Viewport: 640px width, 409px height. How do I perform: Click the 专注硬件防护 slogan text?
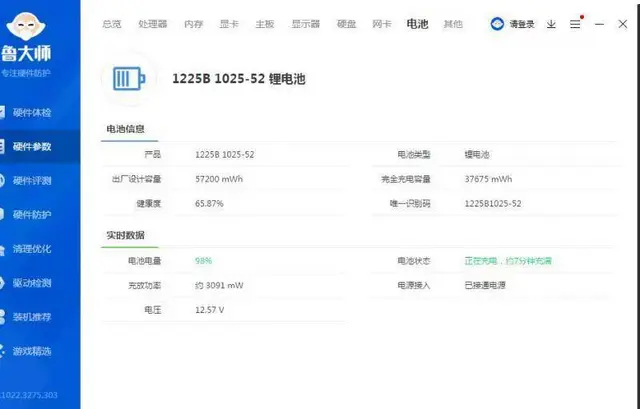tap(26, 73)
